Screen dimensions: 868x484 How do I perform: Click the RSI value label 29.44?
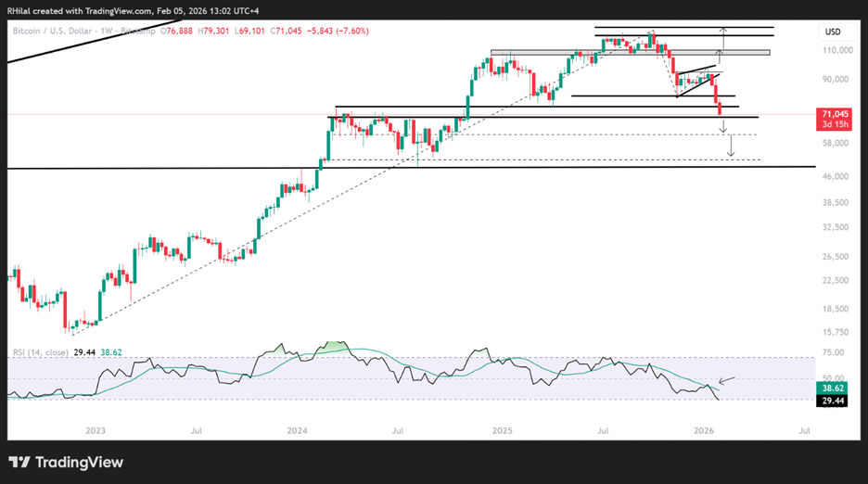pos(833,401)
